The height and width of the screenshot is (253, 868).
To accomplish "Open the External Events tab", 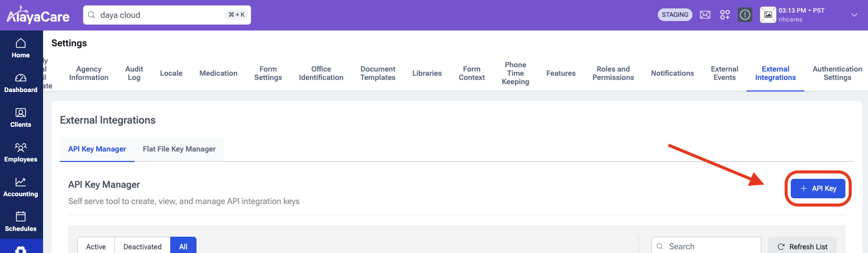I will coord(725,73).
